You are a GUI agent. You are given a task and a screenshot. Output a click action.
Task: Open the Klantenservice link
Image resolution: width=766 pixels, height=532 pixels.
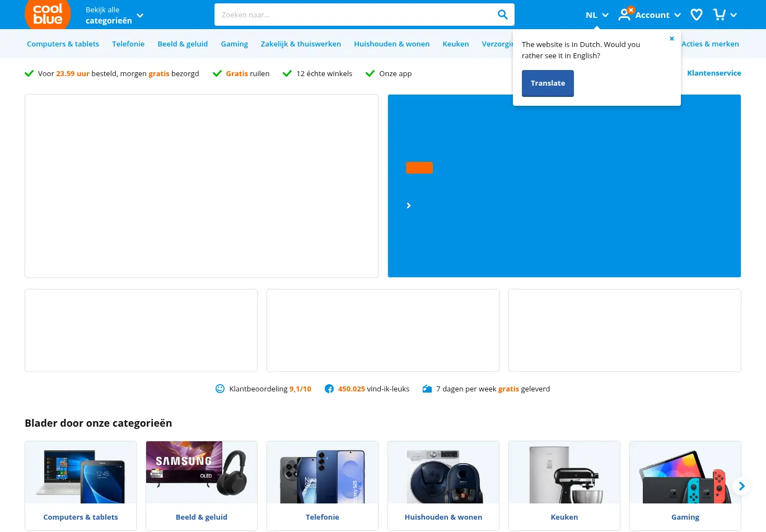pos(714,73)
